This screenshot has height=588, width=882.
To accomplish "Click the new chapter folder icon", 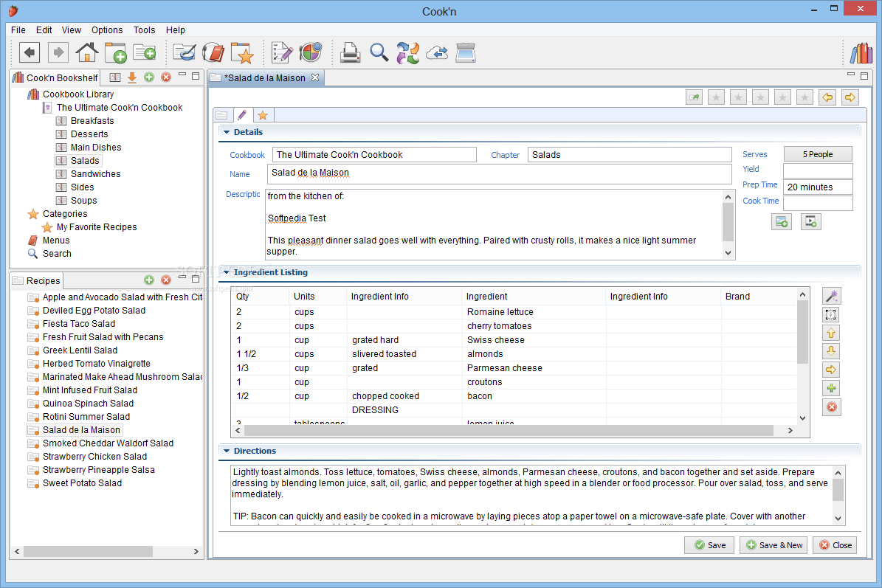I will (145, 53).
